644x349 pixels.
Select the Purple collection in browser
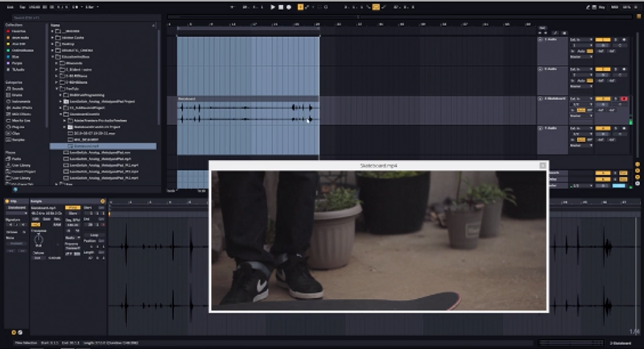[x=14, y=64]
